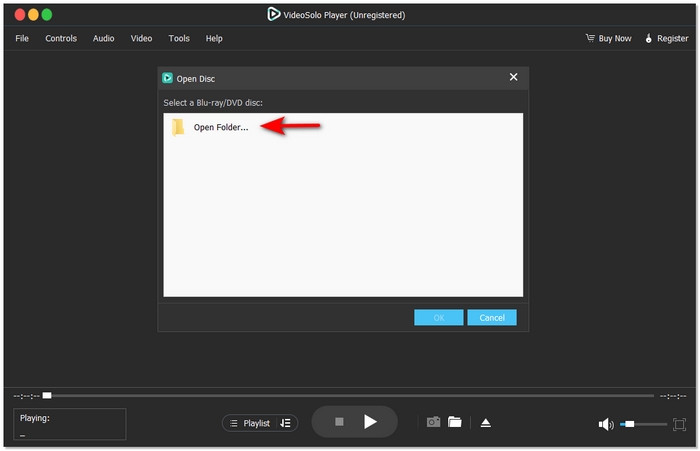Open the Help menu
Screen dimensions: 700x451
(214, 38)
